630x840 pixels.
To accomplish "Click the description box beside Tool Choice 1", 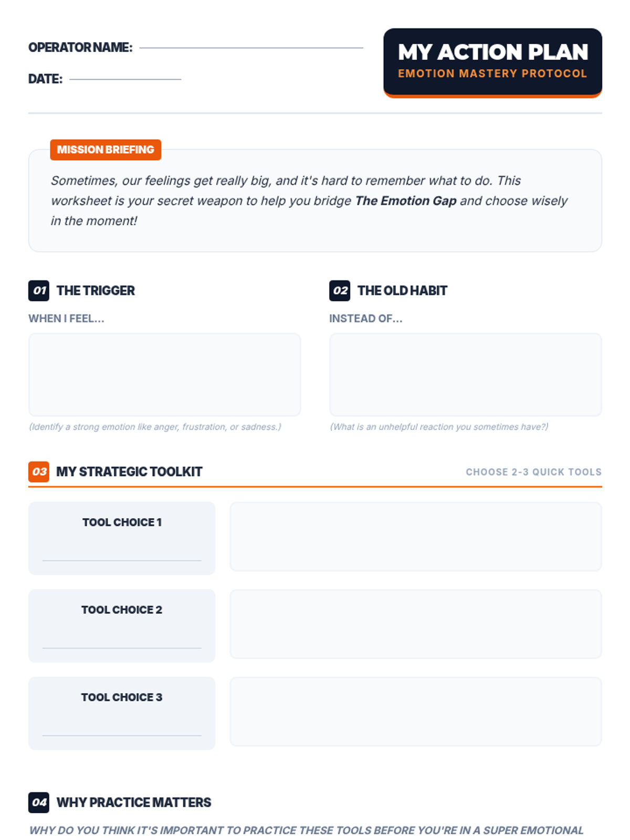I will (x=416, y=537).
